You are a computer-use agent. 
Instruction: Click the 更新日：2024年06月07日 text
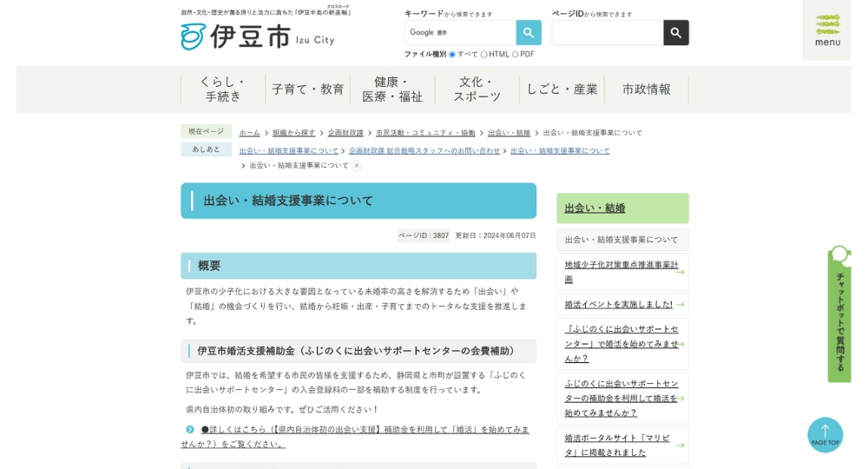(496, 235)
